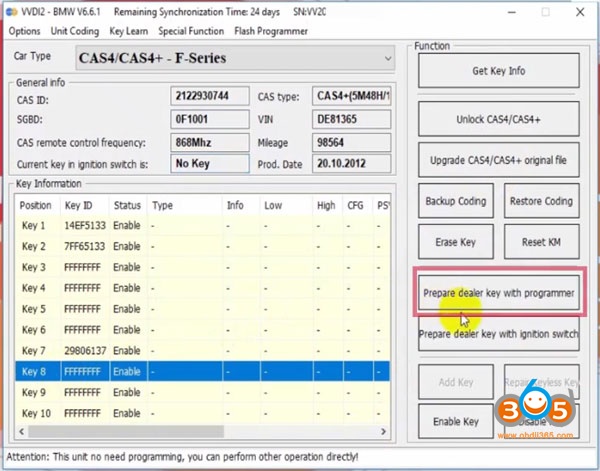Select the Key 7 row
Screen dimensions: 600x471
(x=202, y=350)
